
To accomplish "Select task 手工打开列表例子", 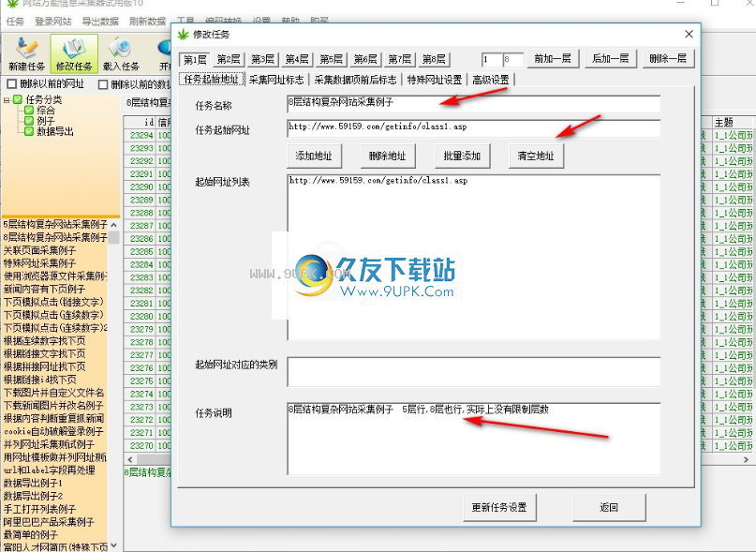I will [x=39, y=509].
